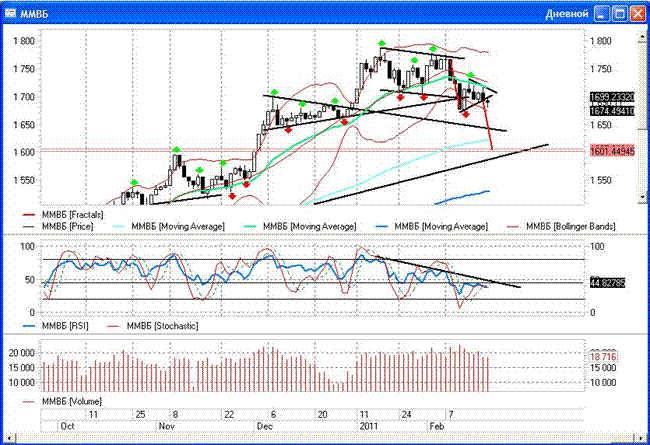Select the MMBB [Volume] legend entry

pos(61,401)
